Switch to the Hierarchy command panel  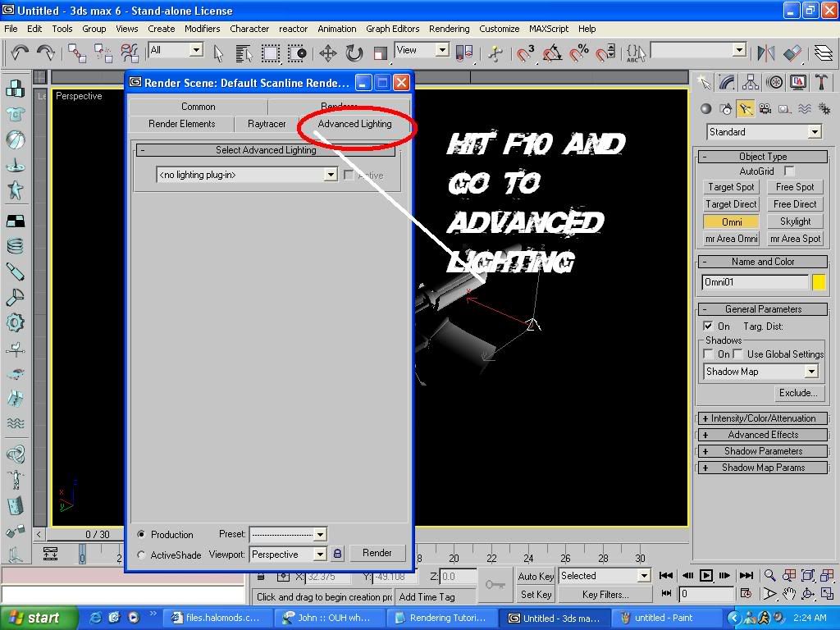[x=751, y=82]
